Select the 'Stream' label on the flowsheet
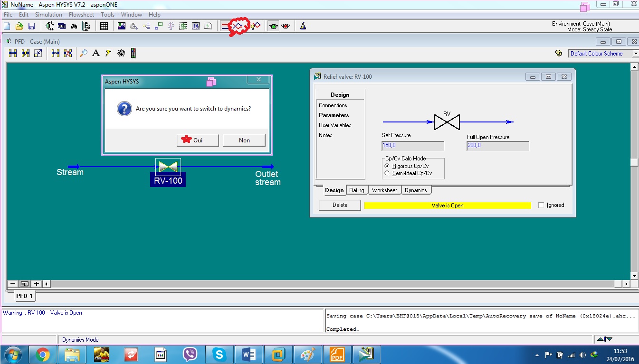This screenshot has height=364, width=639. click(70, 172)
